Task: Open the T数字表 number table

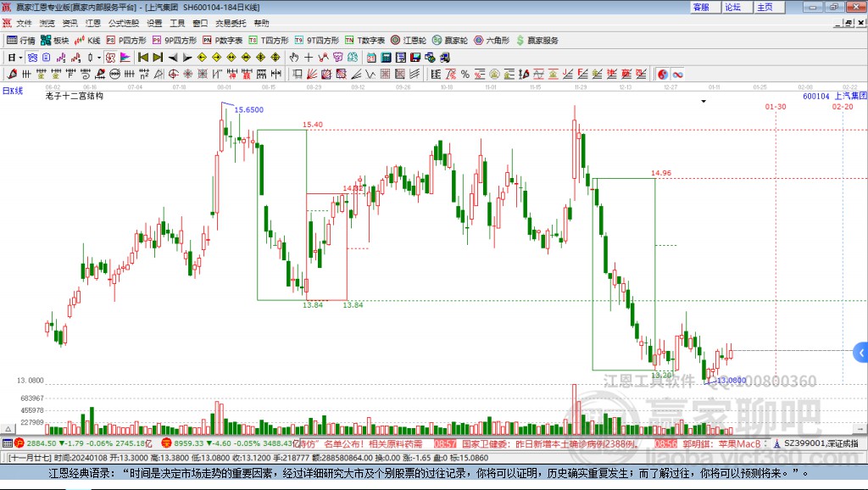Action: point(364,40)
